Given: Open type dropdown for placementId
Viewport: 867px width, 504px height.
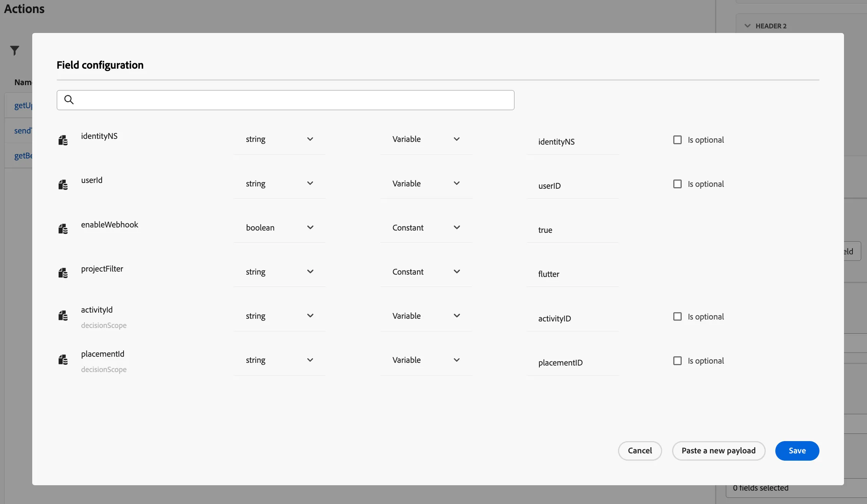Looking at the screenshot, I should [280, 360].
